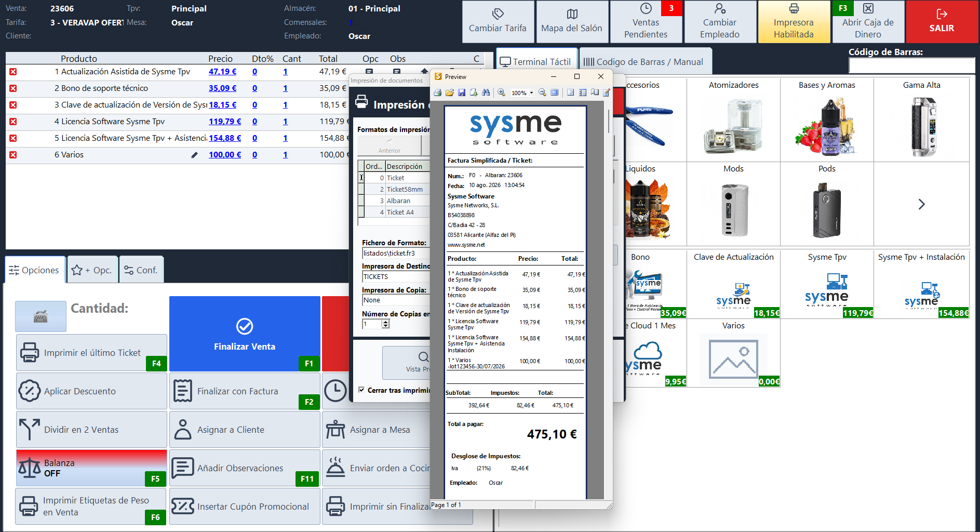This screenshot has height=532, width=980.
Task: Open Find with the binoculars icon
Action: pos(486,92)
